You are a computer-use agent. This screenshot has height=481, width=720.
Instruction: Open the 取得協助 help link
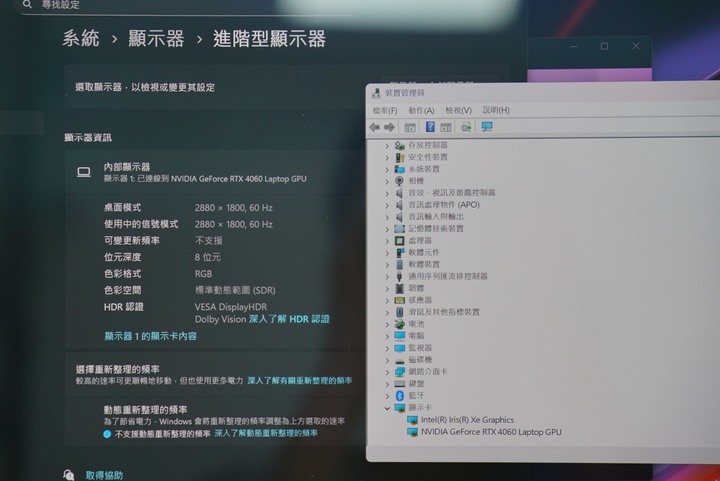pos(104,475)
